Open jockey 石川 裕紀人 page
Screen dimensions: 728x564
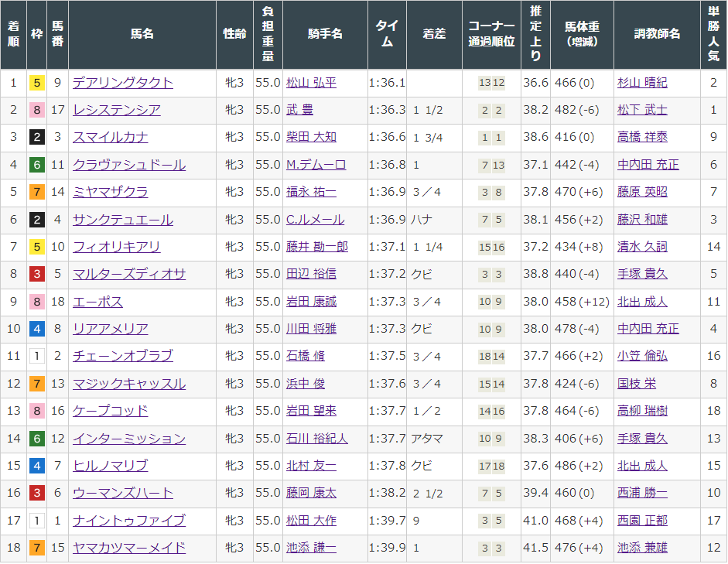coord(317,439)
